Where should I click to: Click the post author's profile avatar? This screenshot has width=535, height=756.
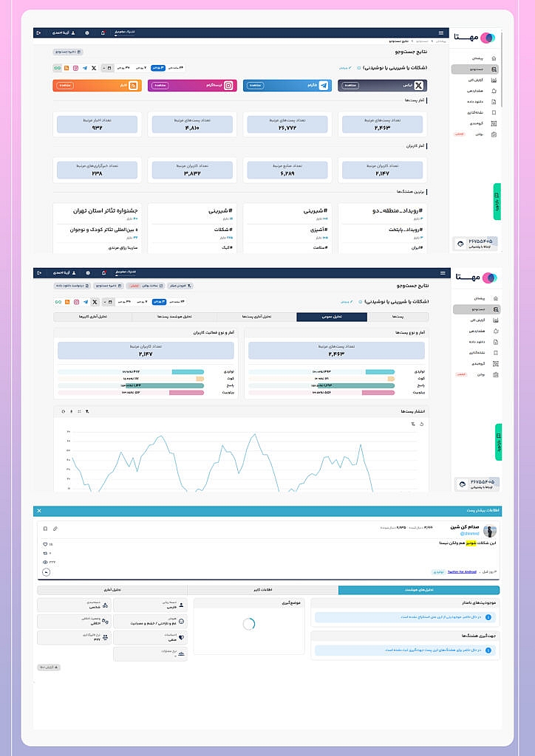[488, 531]
